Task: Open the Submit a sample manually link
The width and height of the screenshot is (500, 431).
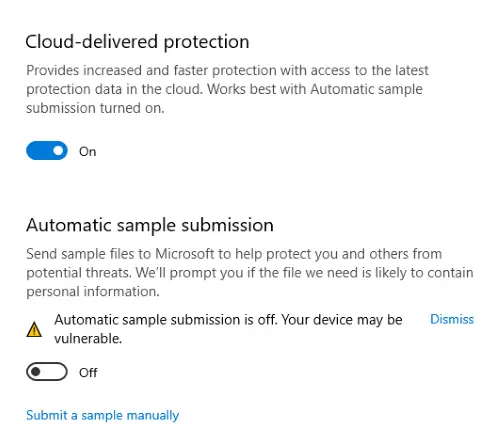Action: pyautogui.click(x=102, y=415)
